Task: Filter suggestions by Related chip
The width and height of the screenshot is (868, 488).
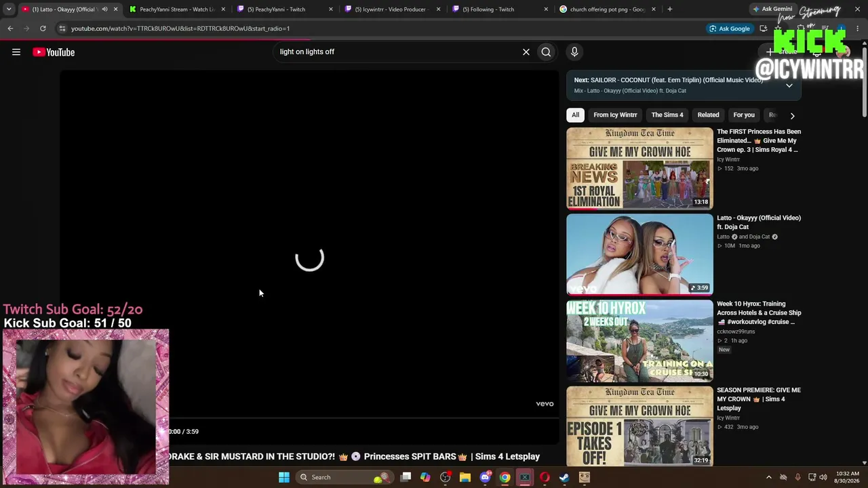Action: point(708,115)
